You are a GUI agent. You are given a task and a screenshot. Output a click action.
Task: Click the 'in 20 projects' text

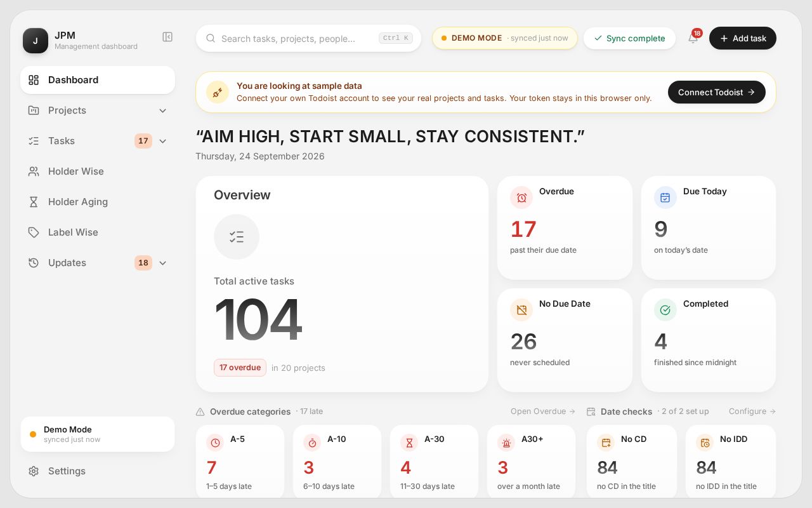[x=298, y=368]
